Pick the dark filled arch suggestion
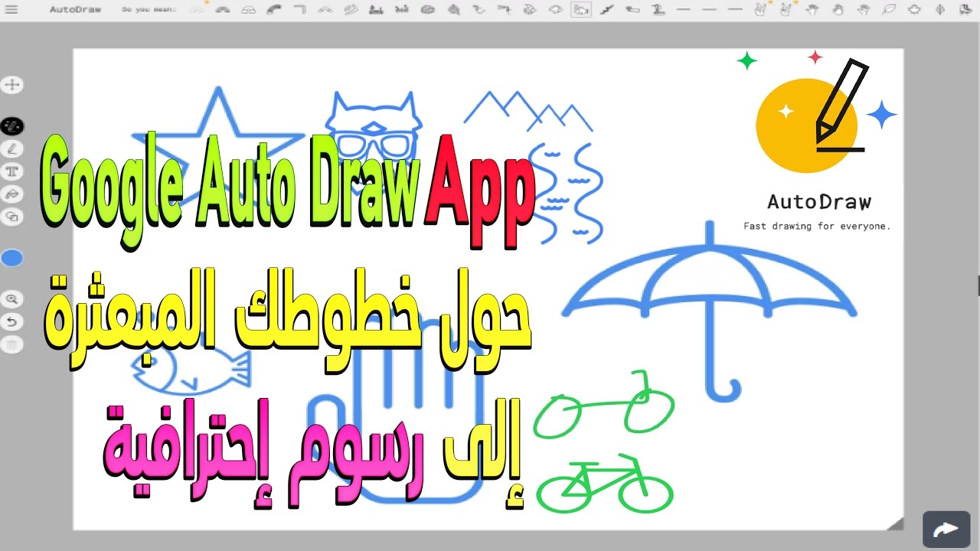 (x=223, y=10)
